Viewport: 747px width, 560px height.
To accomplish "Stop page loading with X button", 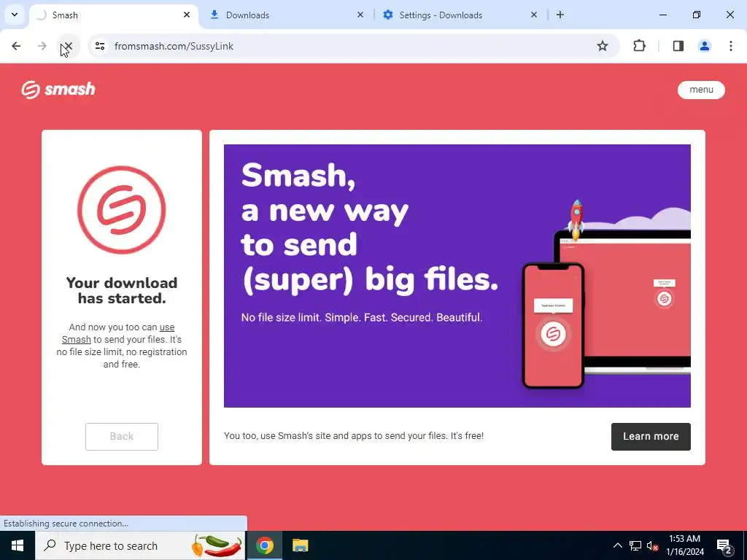I will pos(68,46).
